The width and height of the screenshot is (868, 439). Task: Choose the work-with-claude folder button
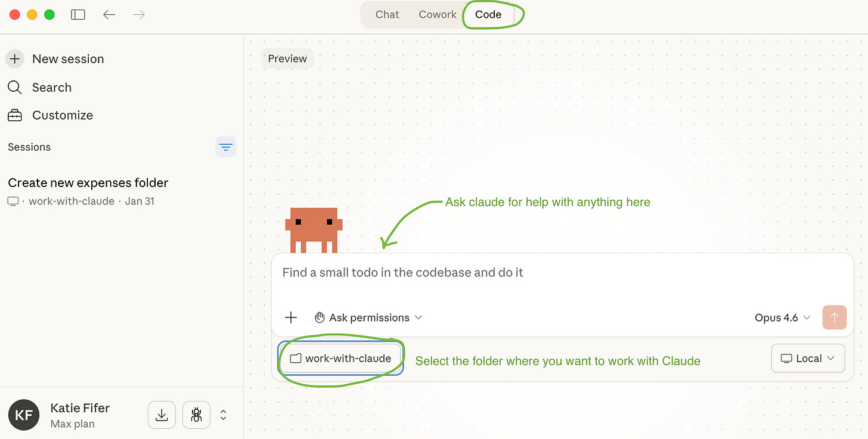[x=340, y=359]
